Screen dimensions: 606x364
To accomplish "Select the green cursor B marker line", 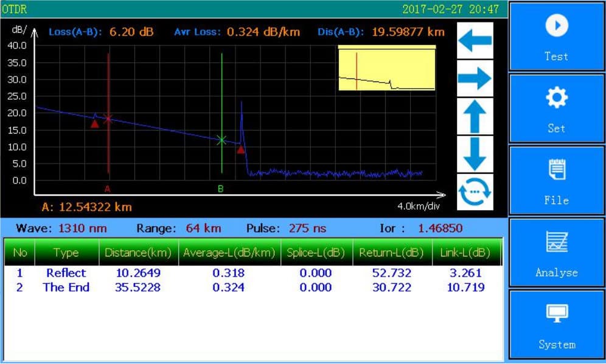I will [x=221, y=114].
